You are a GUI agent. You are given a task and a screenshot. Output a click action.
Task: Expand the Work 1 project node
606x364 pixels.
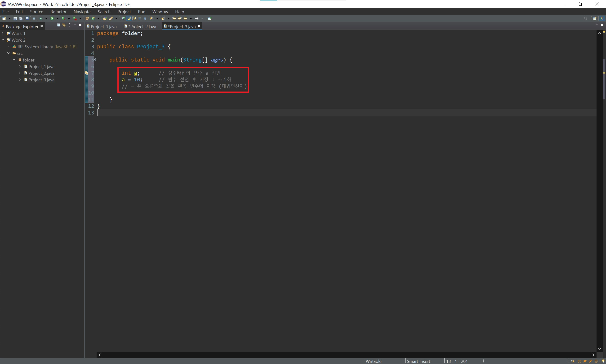point(3,33)
